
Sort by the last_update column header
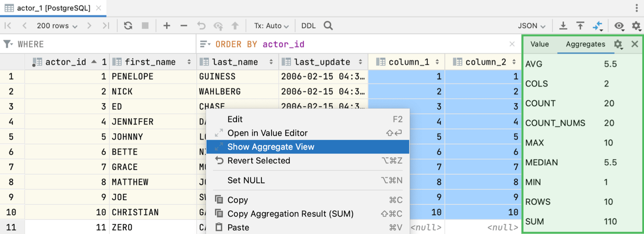click(x=323, y=62)
